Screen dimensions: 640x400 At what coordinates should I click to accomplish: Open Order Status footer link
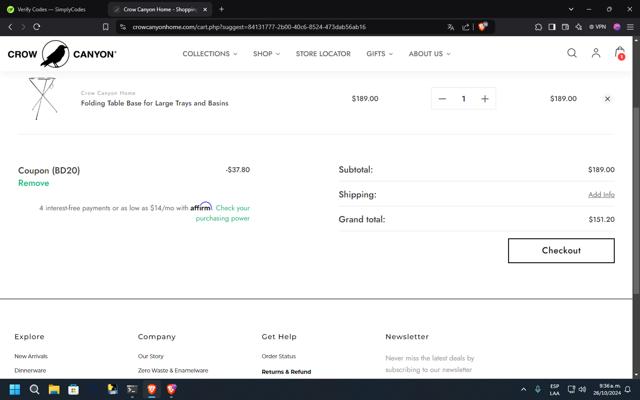pyautogui.click(x=279, y=356)
